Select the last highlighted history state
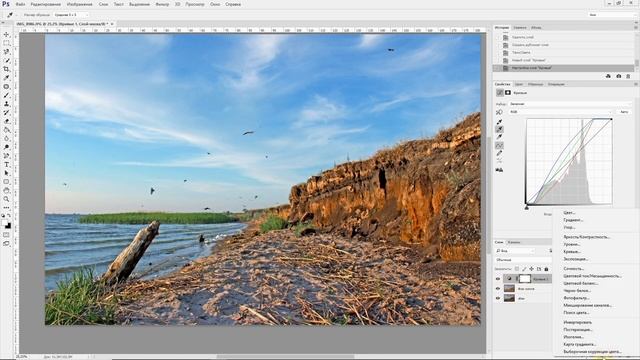Screen dimensions: 640x360 pyautogui.click(x=563, y=68)
